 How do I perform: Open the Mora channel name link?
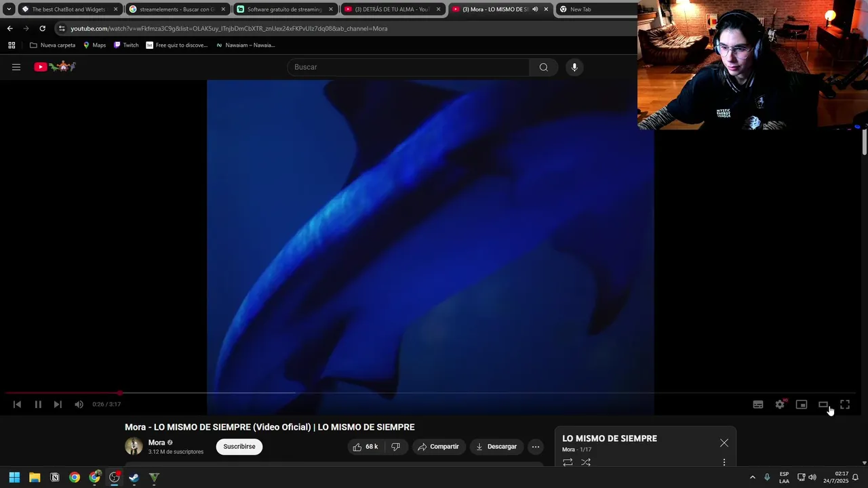157,443
